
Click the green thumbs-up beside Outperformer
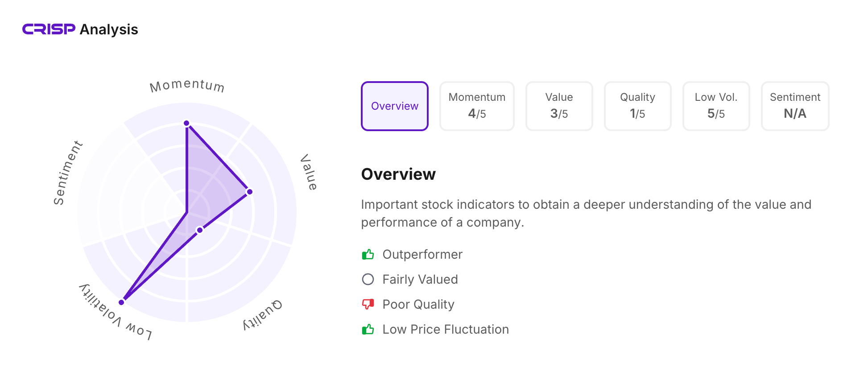pos(368,255)
